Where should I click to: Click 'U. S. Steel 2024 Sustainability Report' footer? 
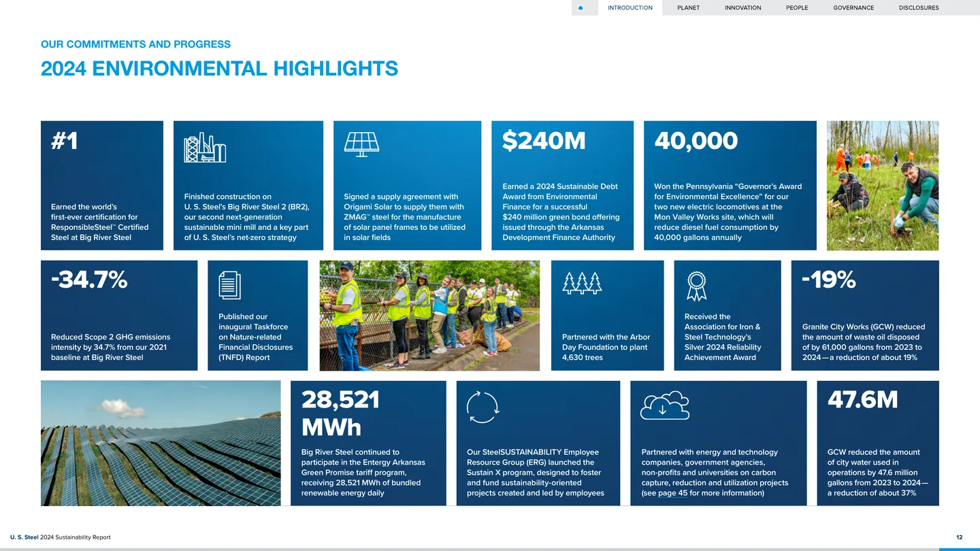pos(61,537)
